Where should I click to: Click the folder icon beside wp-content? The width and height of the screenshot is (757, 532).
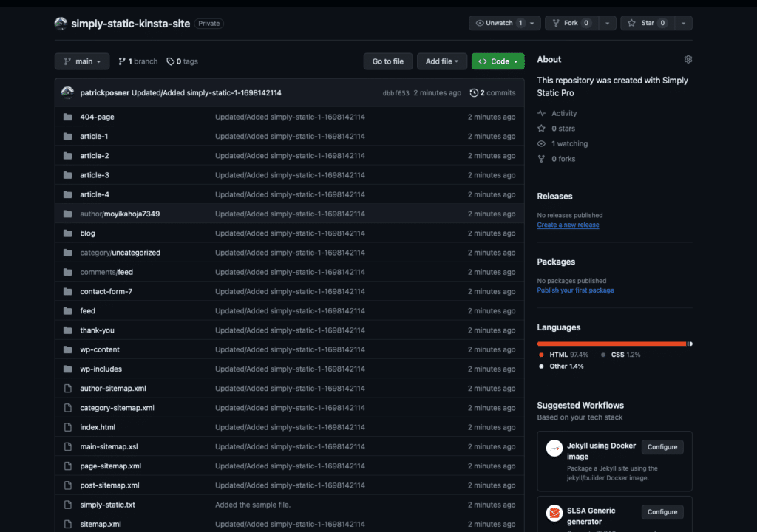tap(67, 349)
